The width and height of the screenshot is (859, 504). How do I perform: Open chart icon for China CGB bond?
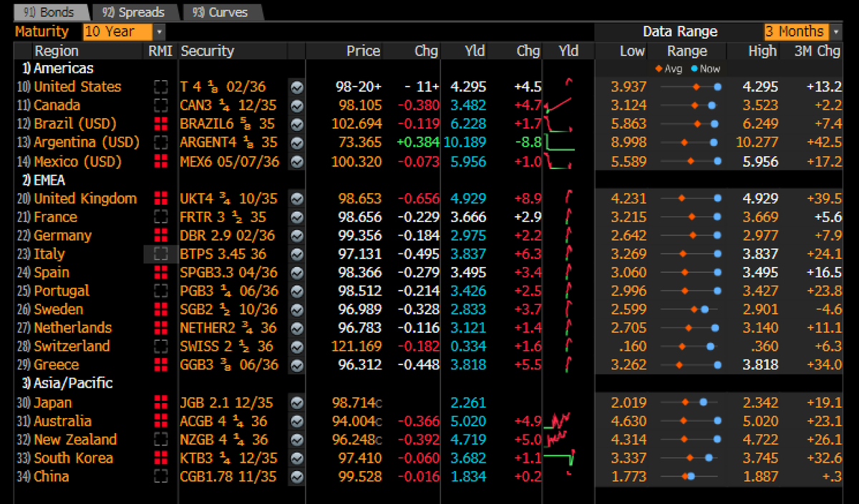coord(296,477)
